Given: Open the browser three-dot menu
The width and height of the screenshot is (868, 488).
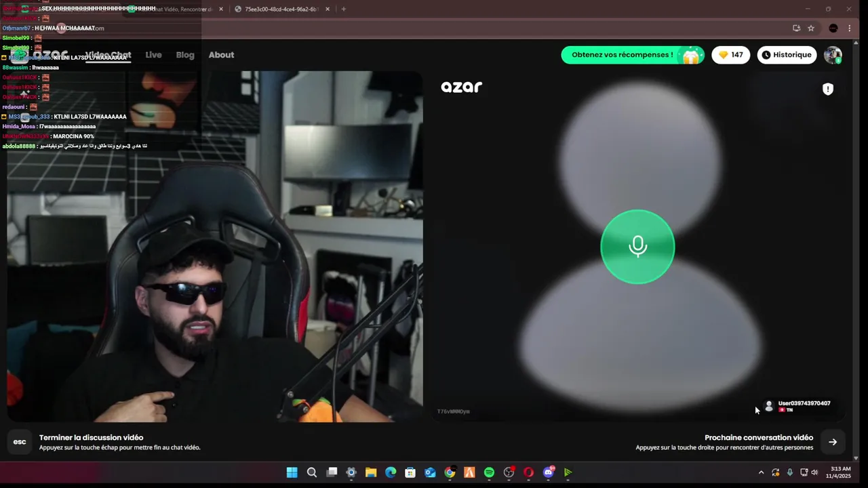Looking at the screenshot, I should [850, 28].
